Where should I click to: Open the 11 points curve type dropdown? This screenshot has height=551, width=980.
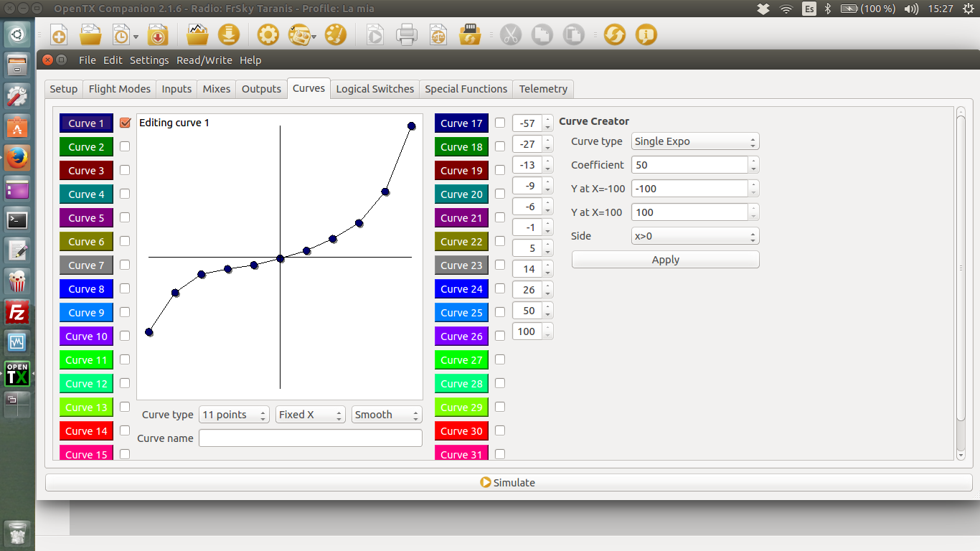point(234,415)
